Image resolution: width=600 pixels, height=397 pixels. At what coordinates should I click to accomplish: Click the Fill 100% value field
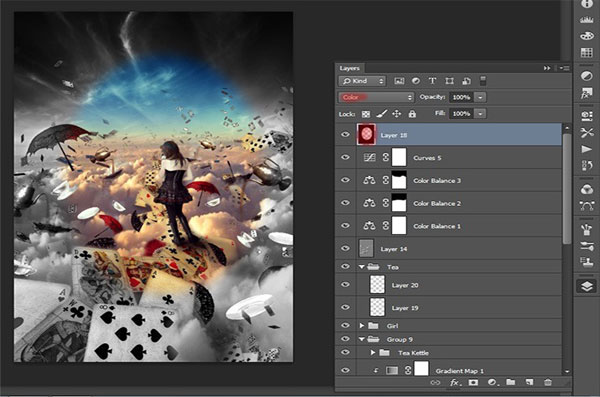pyautogui.click(x=461, y=114)
